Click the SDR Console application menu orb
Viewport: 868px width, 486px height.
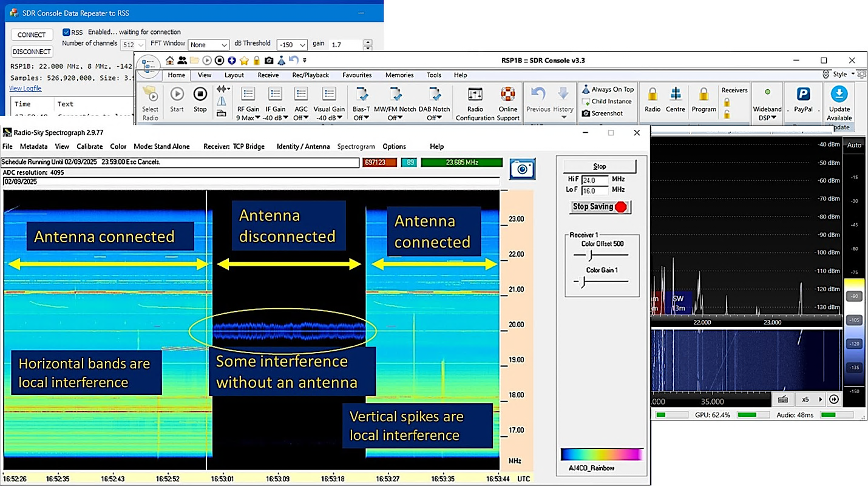coord(149,66)
